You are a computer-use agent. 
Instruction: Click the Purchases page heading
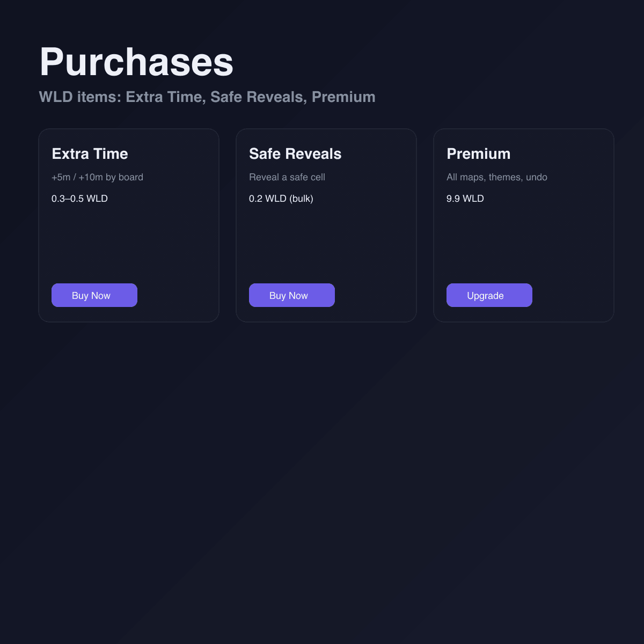tap(136, 62)
